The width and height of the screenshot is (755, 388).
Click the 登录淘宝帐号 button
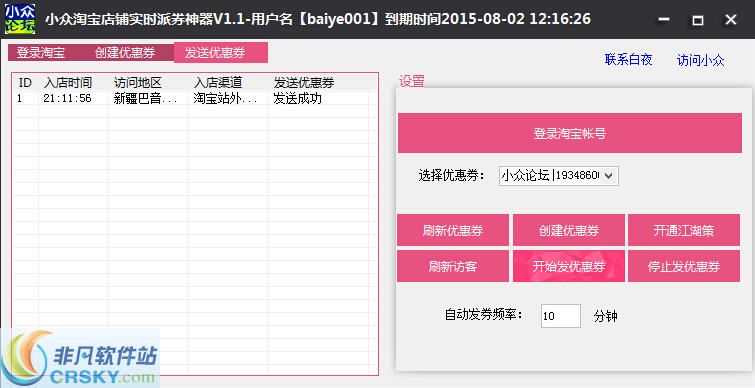click(x=570, y=133)
